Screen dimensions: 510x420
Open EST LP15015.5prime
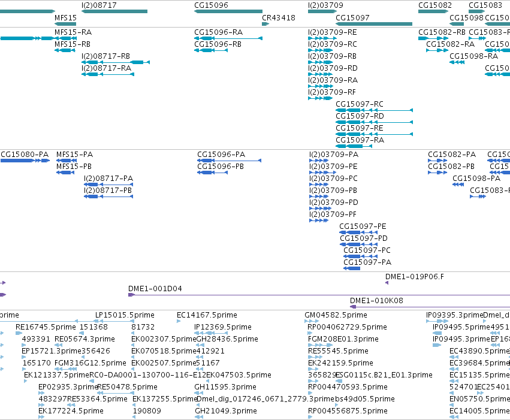click(x=115, y=321)
